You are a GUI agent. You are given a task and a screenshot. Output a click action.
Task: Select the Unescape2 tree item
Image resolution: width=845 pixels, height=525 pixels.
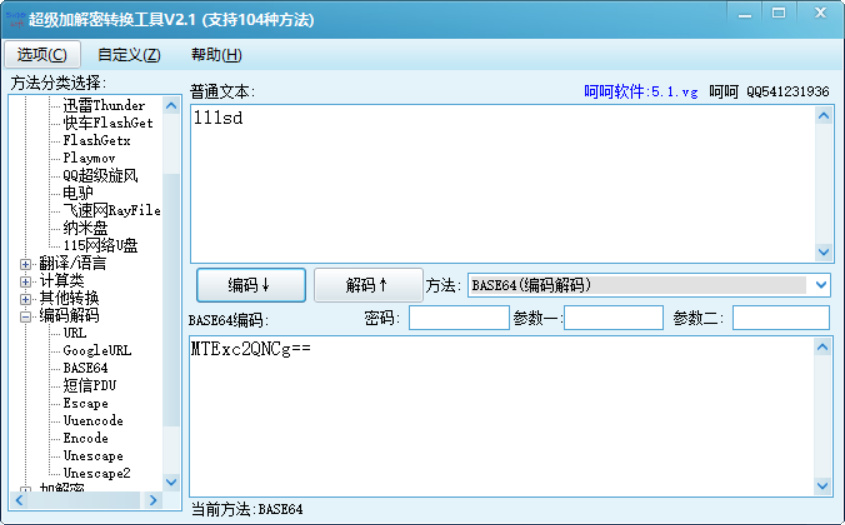pos(96,473)
